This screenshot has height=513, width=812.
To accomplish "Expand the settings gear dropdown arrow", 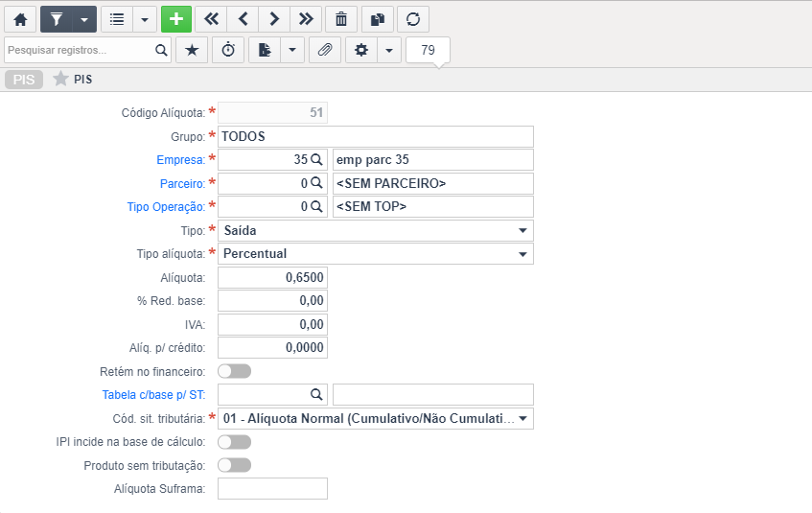I will point(389,50).
